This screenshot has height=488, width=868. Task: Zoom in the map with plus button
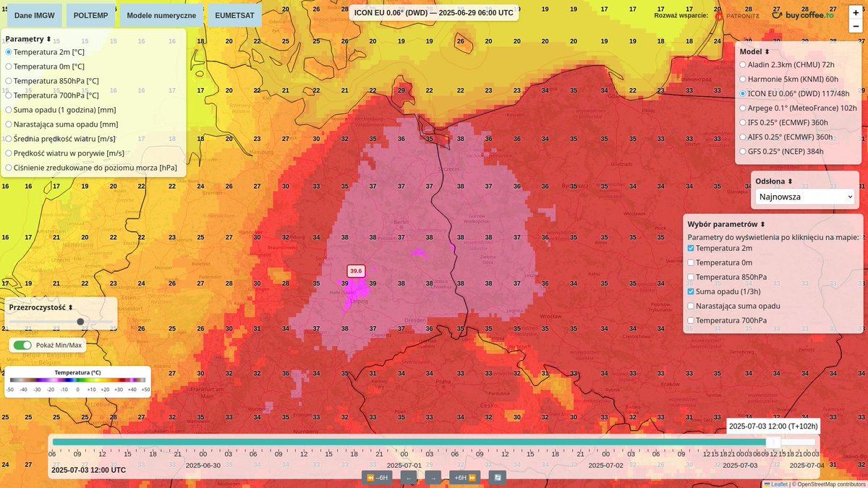[x=856, y=12]
